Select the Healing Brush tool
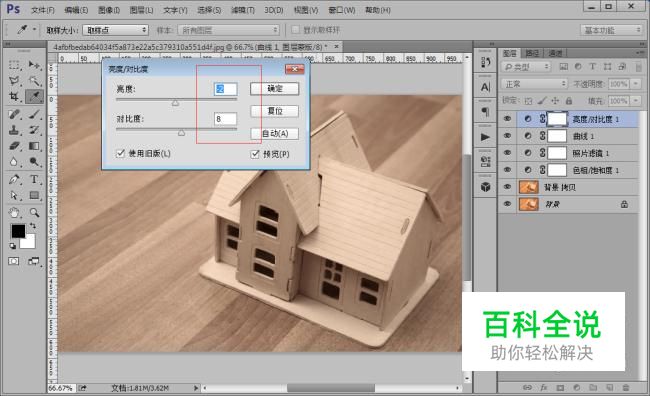 (x=14, y=114)
